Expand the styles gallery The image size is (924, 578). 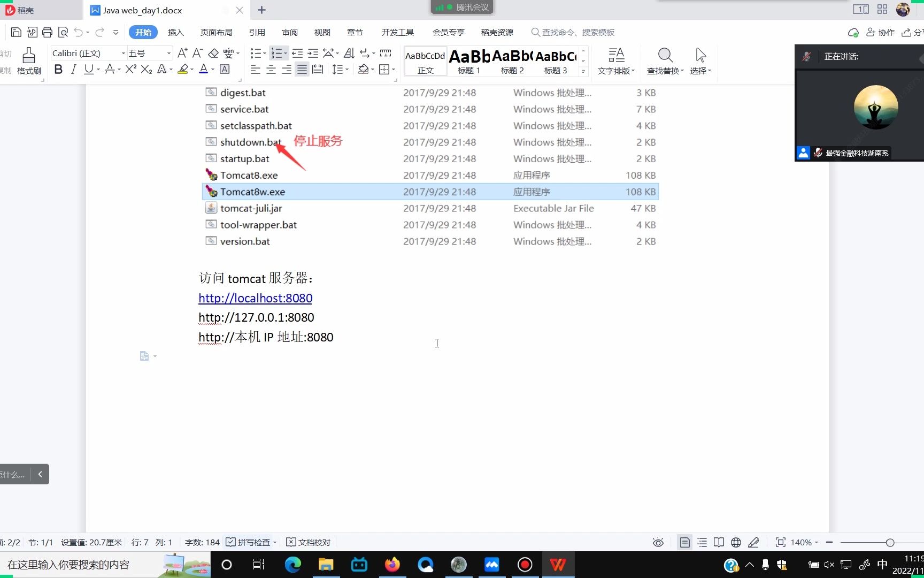[583, 71]
